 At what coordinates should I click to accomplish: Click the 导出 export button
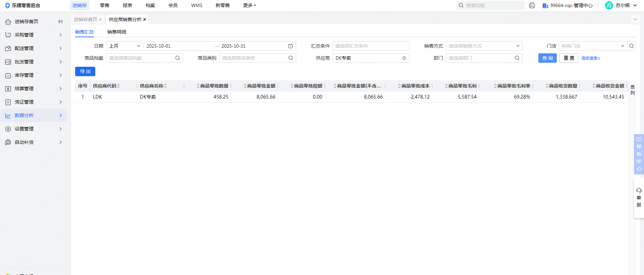85,71
